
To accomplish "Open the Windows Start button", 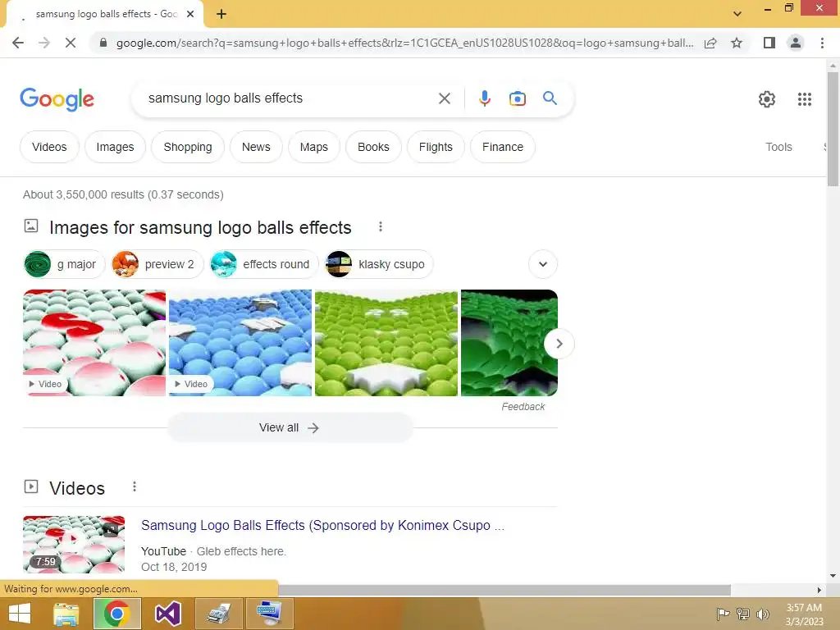I will (20, 614).
